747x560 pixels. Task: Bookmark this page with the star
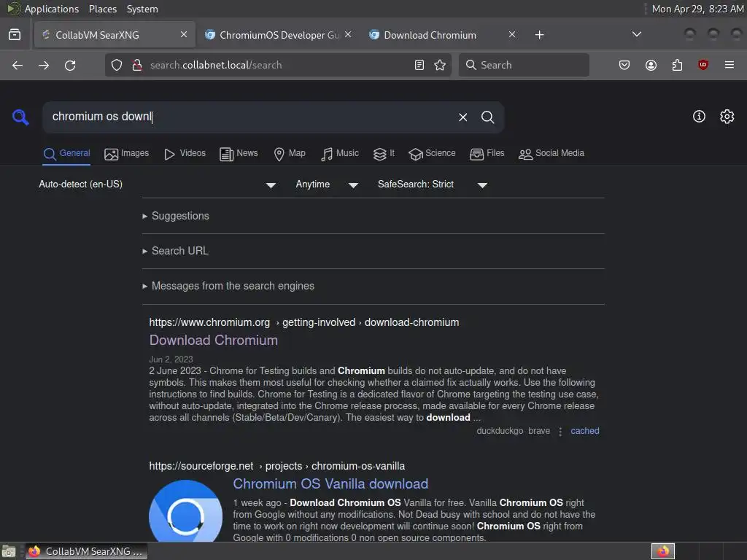coord(440,65)
